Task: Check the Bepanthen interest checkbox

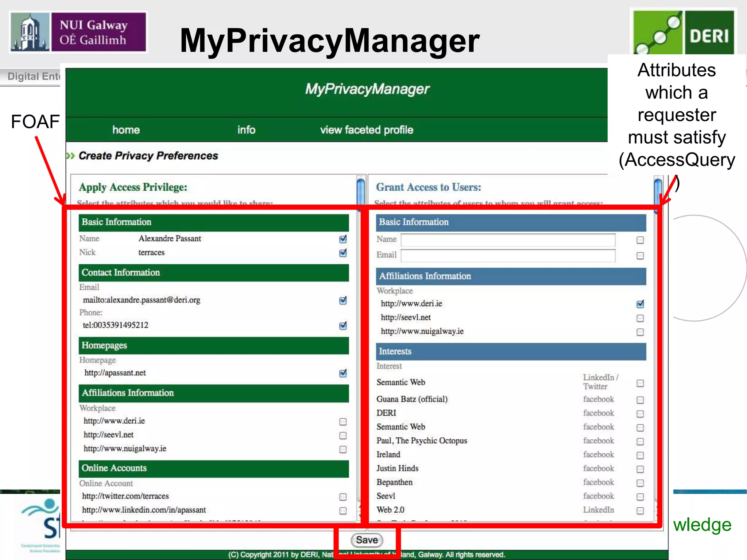Action: tap(640, 483)
